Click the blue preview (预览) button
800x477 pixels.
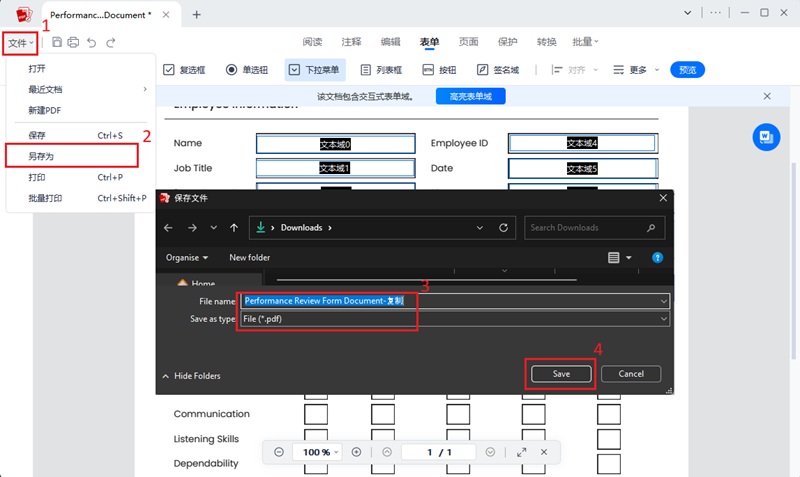tap(687, 70)
